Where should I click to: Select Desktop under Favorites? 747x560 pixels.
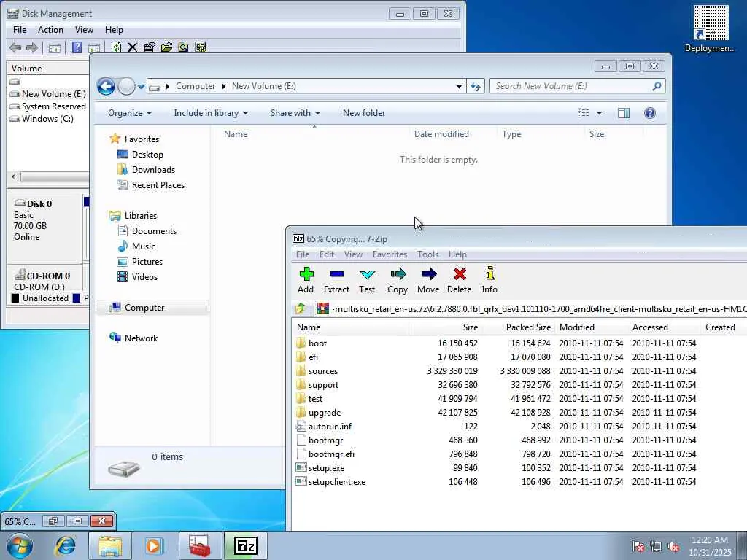[147, 155]
